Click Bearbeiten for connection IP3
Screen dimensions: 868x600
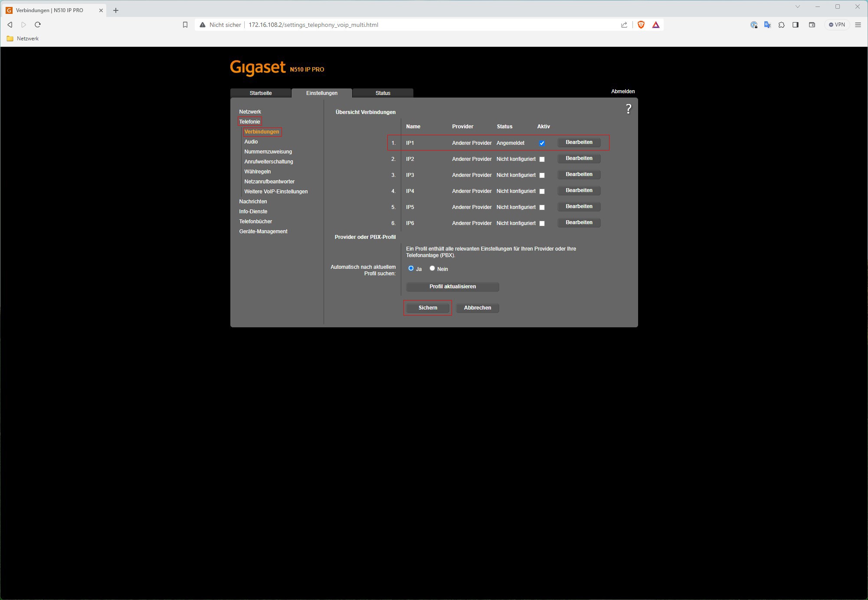(x=579, y=174)
